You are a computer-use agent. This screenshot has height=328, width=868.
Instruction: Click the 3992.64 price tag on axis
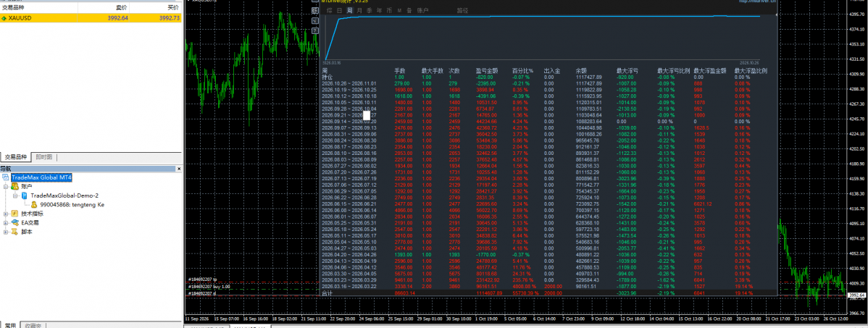(x=857, y=295)
